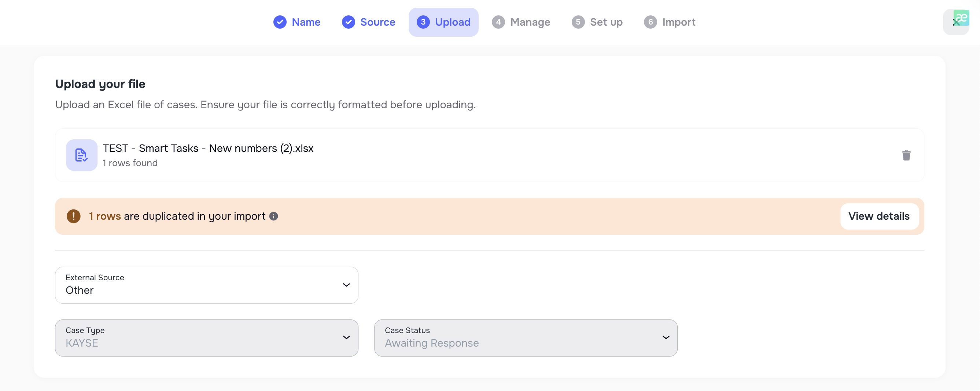The image size is (980, 391).
Task: Delete the uploaded file using the trash icon
Action: tap(907, 155)
